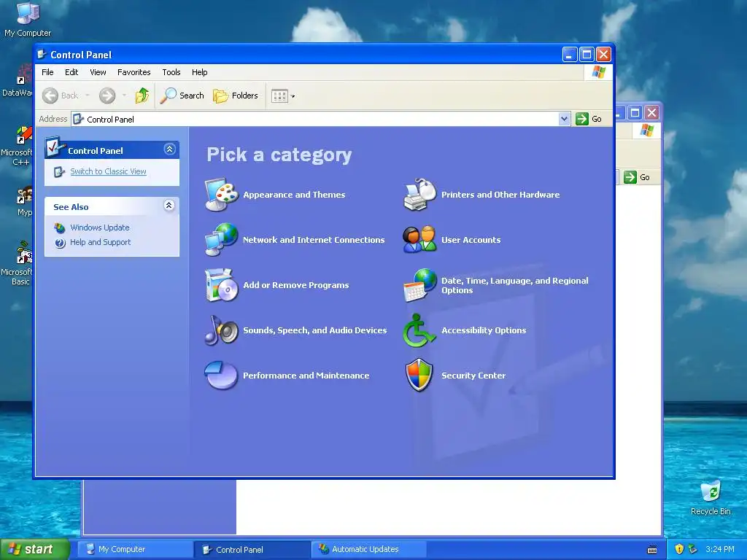This screenshot has width=747, height=560.
Task: Open Sounds, Speech, and Audio Devices icon
Action: coord(222,330)
